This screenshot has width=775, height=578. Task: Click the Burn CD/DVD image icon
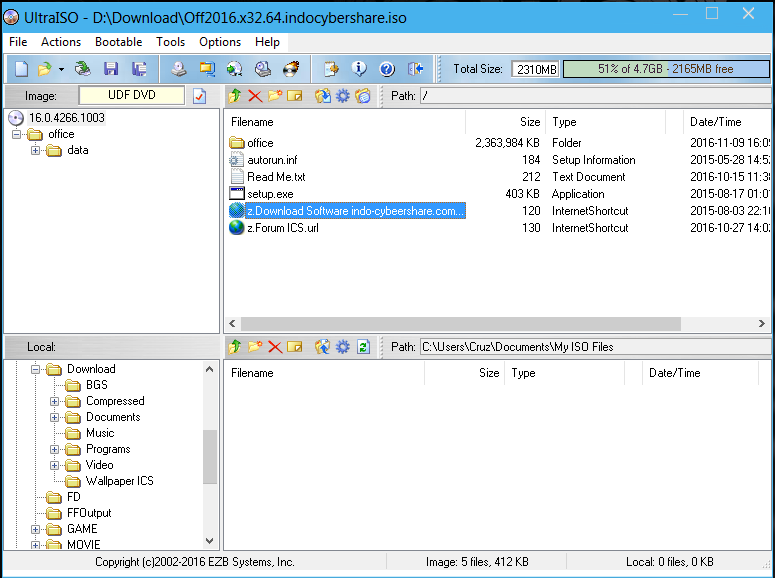point(292,69)
